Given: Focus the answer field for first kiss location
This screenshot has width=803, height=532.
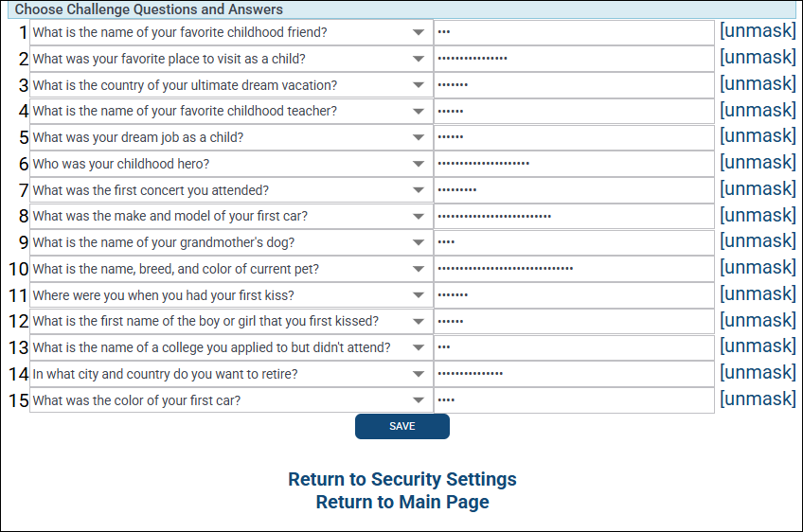Looking at the screenshot, I should [x=574, y=295].
